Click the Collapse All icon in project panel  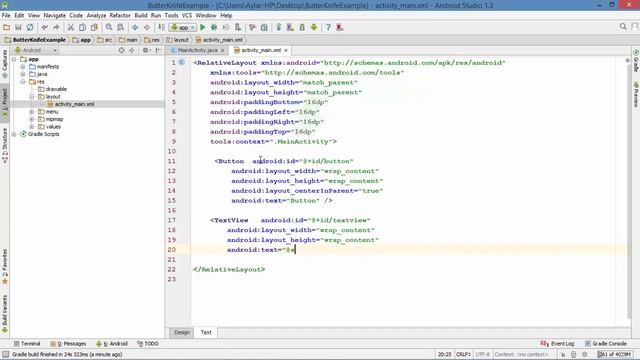click(x=131, y=50)
